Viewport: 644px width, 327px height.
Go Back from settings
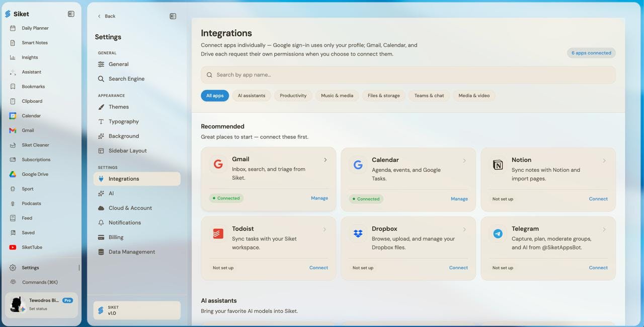tap(107, 16)
